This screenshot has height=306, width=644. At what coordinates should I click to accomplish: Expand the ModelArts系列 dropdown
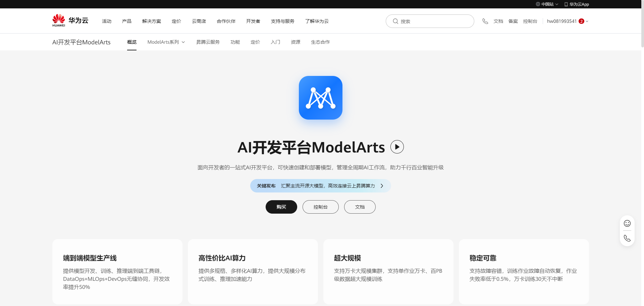(x=183, y=42)
